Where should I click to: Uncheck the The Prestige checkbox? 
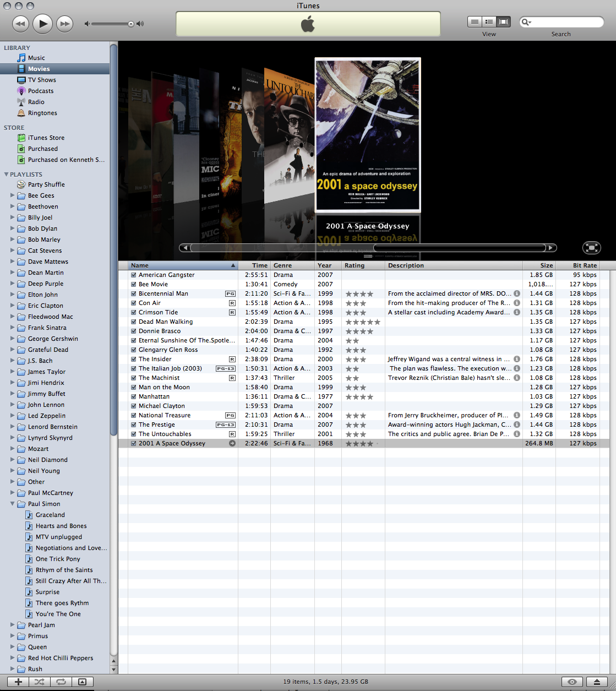pyautogui.click(x=134, y=425)
